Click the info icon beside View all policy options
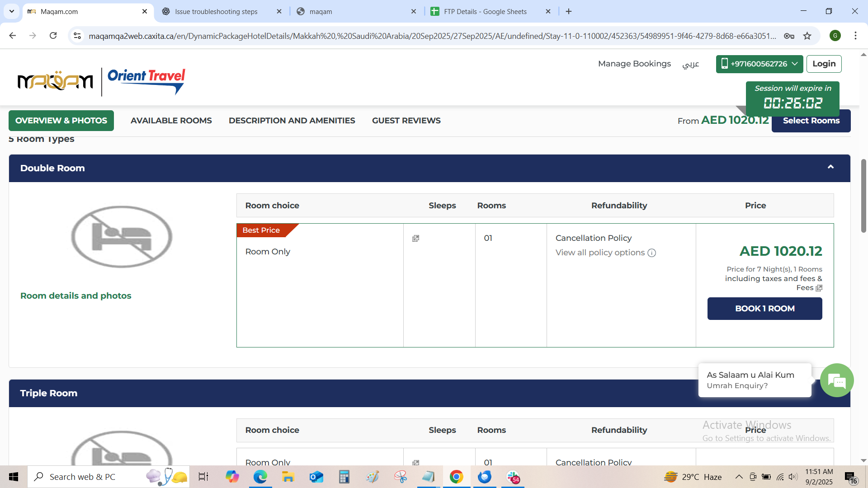This screenshot has width=868, height=488. tap(651, 253)
